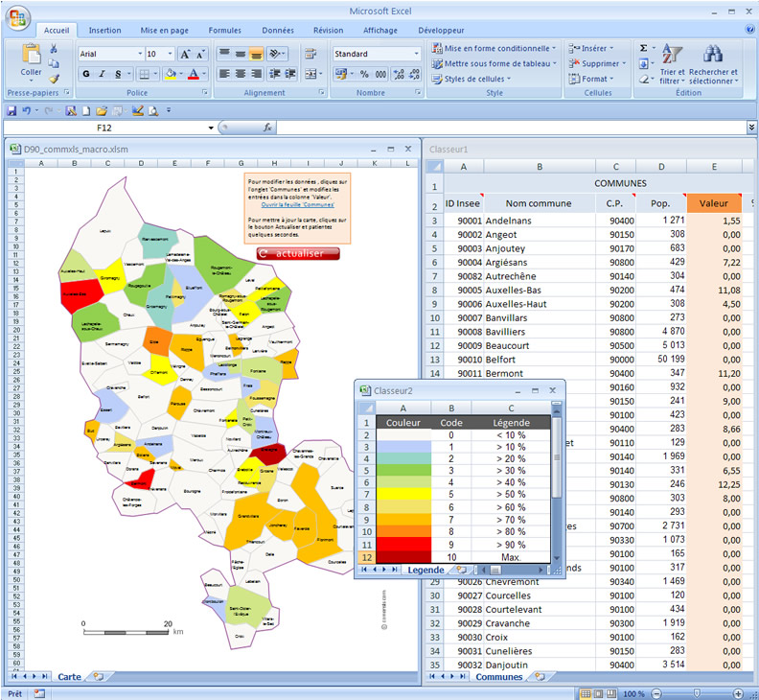
Task: Toggle wrap text button
Action: (x=310, y=54)
